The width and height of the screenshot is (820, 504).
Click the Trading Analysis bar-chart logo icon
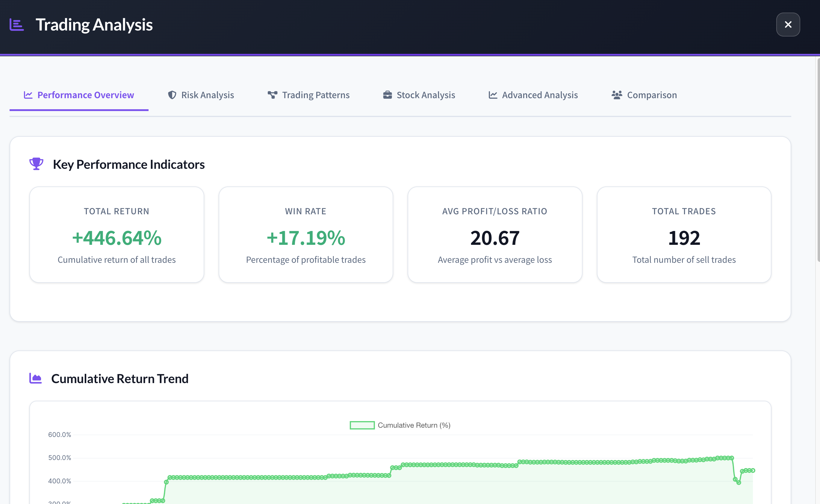pos(17,25)
